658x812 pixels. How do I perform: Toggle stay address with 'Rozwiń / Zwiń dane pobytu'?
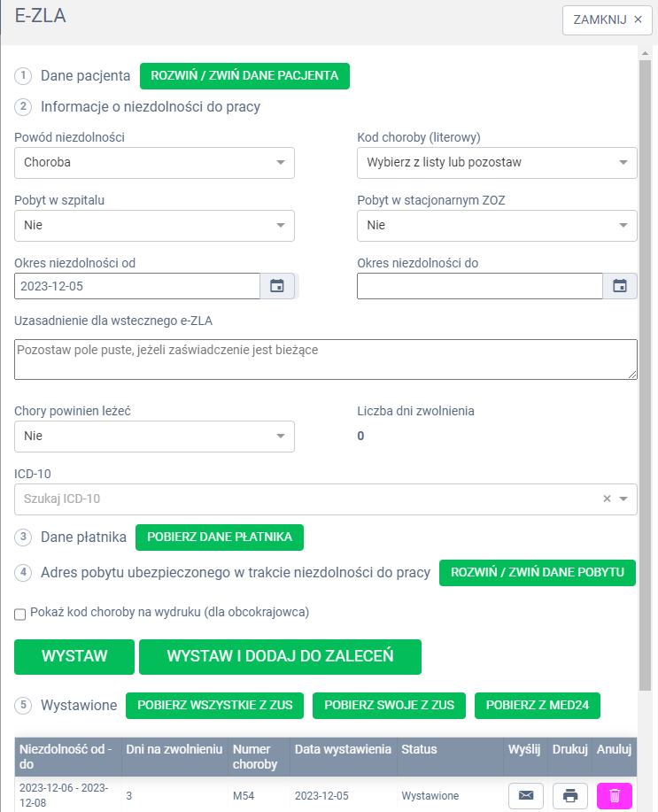pyautogui.click(x=538, y=572)
